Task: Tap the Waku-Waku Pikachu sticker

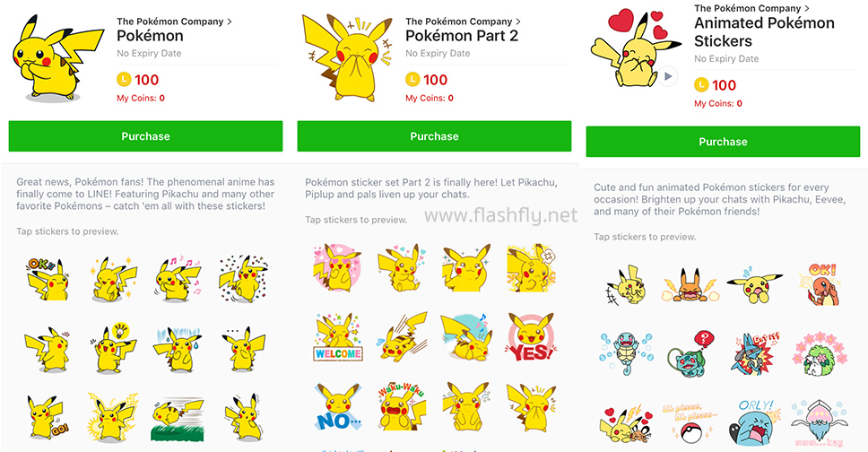Action: tap(402, 406)
